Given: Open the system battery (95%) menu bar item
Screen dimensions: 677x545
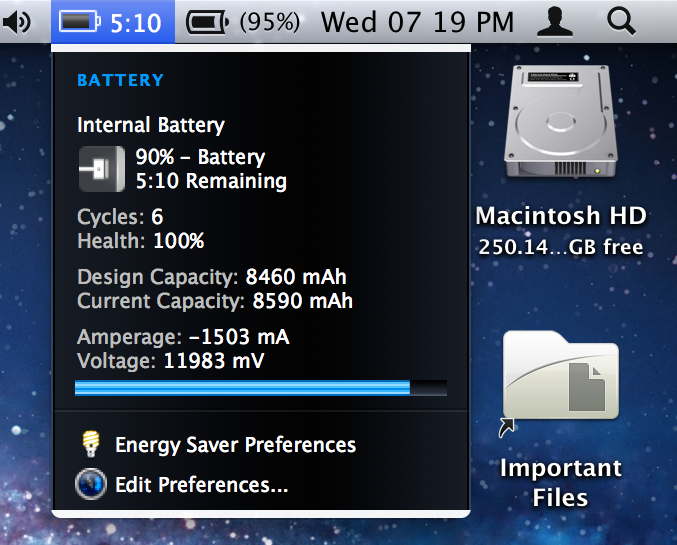Looking at the screenshot, I should [x=243, y=22].
